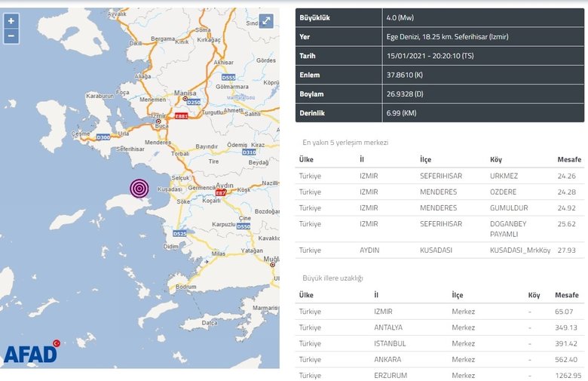Click the D310 road badge near Ödemiş
588x381 pixels.
[x=249, y=152]
